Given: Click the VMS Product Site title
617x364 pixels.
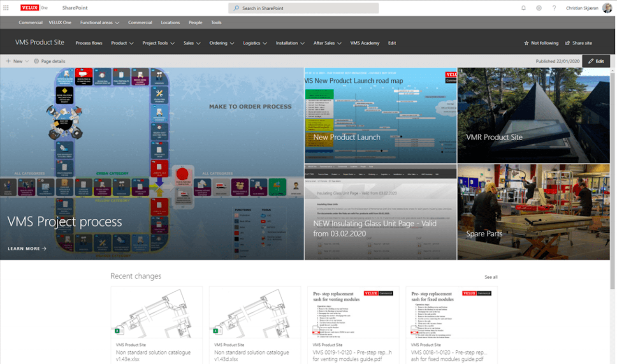Looking at the screenshot, I should (40, 42).
